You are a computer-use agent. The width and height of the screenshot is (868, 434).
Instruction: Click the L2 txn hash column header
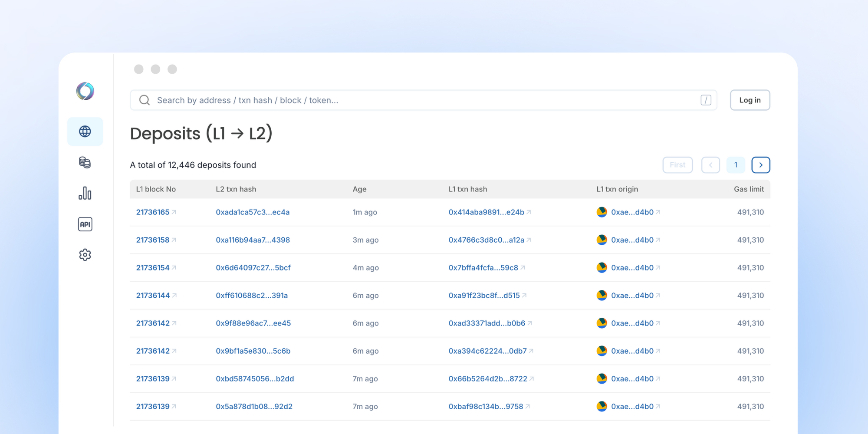236,189
